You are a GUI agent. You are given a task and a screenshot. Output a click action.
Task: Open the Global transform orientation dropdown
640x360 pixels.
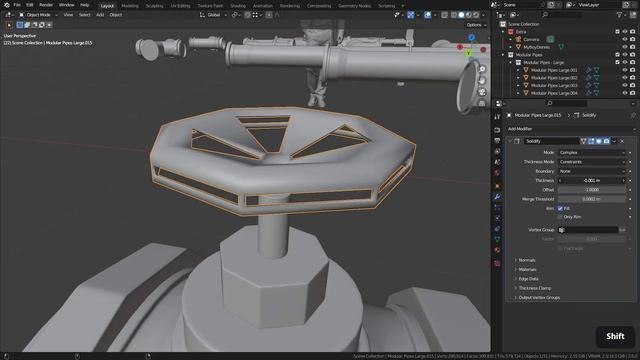(x=213, y=15)
